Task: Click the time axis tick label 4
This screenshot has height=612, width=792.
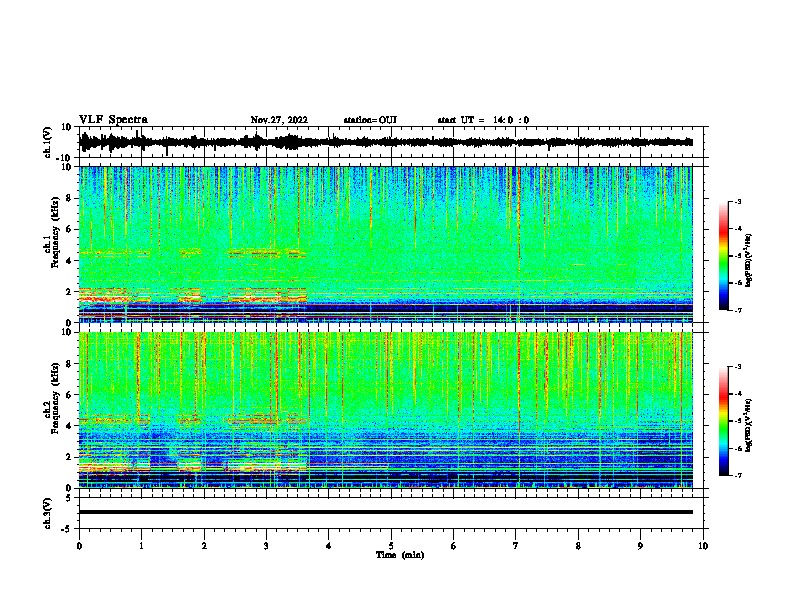Action: 329,546
